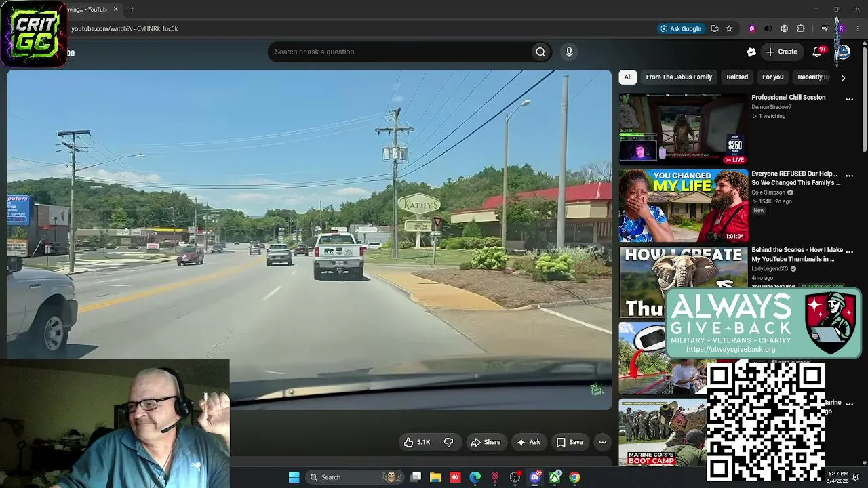Open the YOU CHANGED MY LIFE thumbnail

684,205
